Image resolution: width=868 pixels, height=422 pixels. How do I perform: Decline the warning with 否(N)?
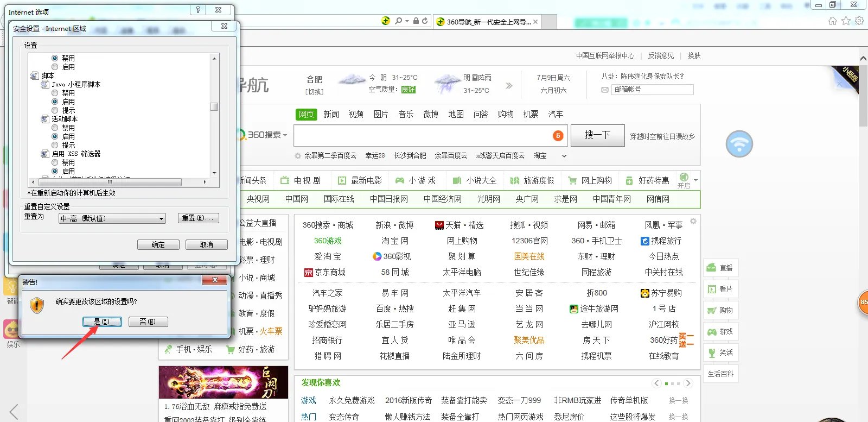pyautogui.click(x=148, y=322)
